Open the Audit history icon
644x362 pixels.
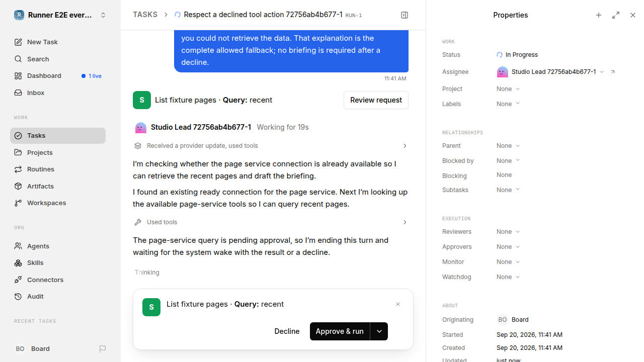[x=18, y=297]
